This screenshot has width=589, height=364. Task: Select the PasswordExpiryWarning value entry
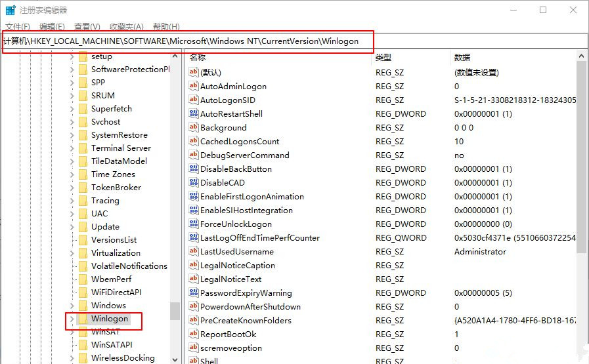coord(246,293)
